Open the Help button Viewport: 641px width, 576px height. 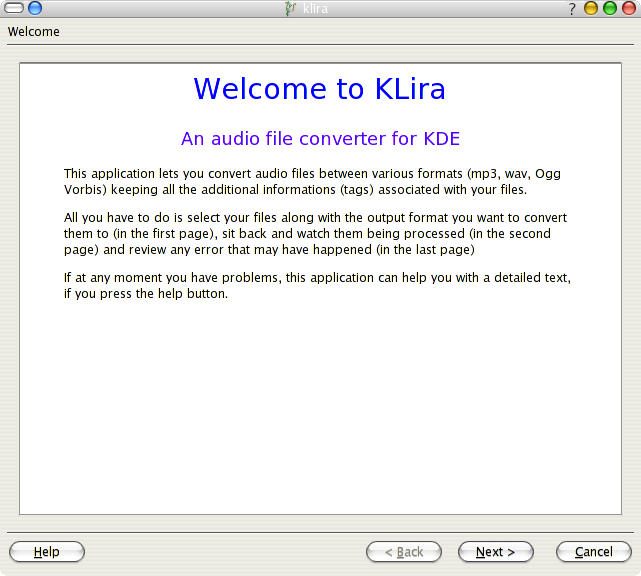coord(47,552)
